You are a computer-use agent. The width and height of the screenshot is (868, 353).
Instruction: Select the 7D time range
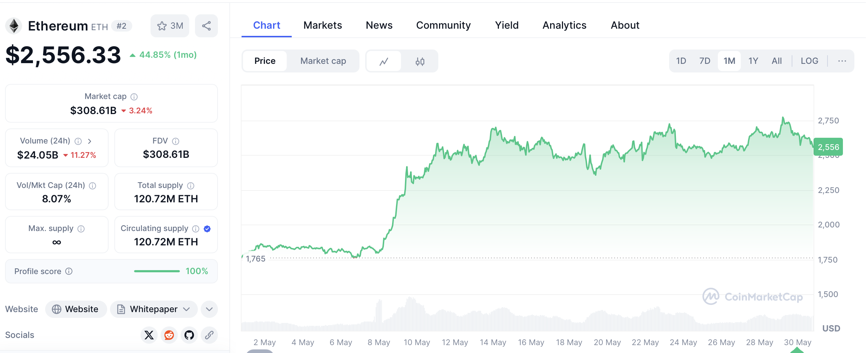tap(705, 61)
